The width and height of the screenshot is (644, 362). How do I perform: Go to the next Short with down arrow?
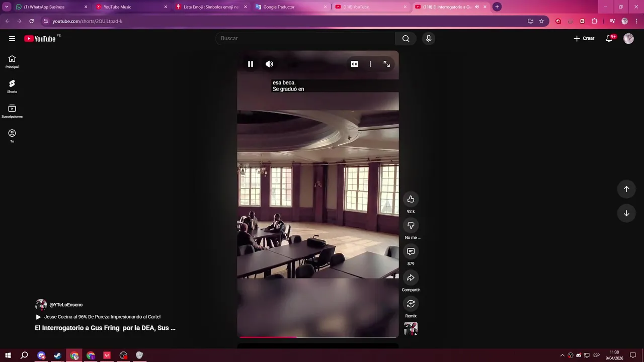tap(626, 213)
